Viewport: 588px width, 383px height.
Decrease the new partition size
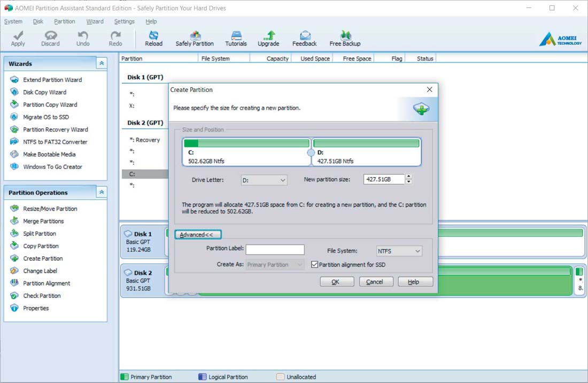(x=409, y=181)
